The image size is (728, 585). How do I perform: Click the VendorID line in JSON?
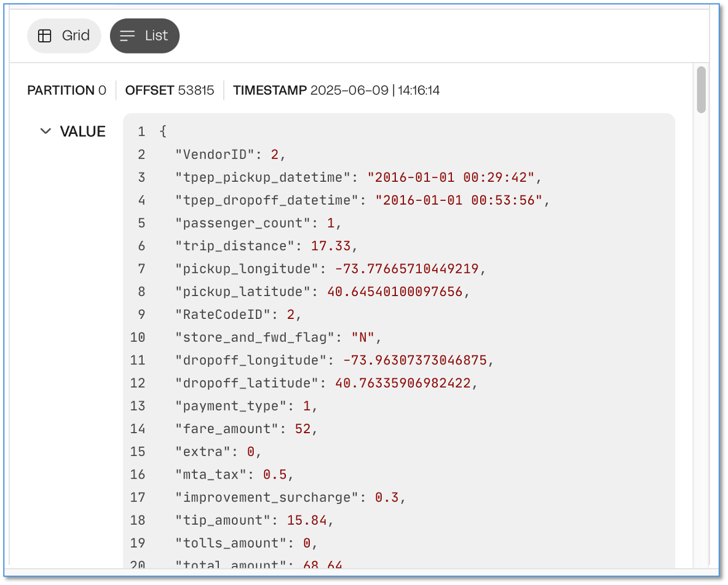(231, 154)
